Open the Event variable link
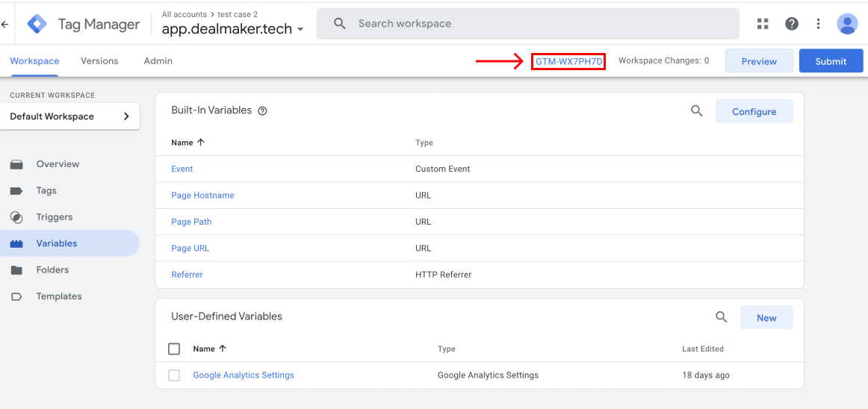 [x=182, y=169]
